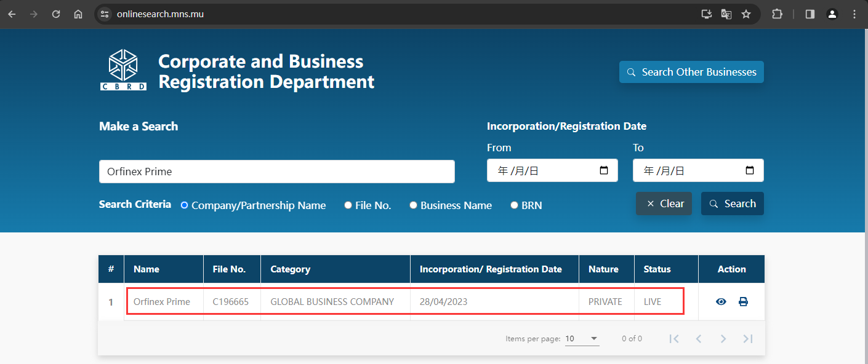Jump to the first results page
This screenshot has width=868, height=364.
point(674,339)
